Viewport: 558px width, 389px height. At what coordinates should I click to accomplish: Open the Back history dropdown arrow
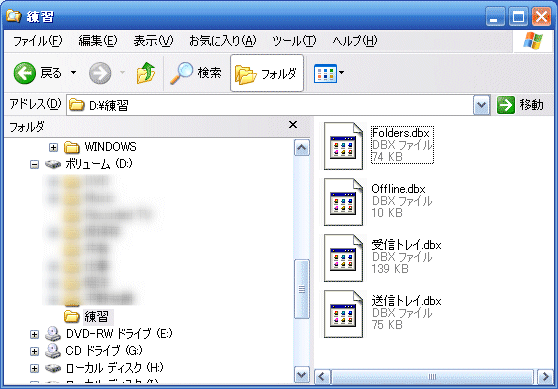click(73, 73)
